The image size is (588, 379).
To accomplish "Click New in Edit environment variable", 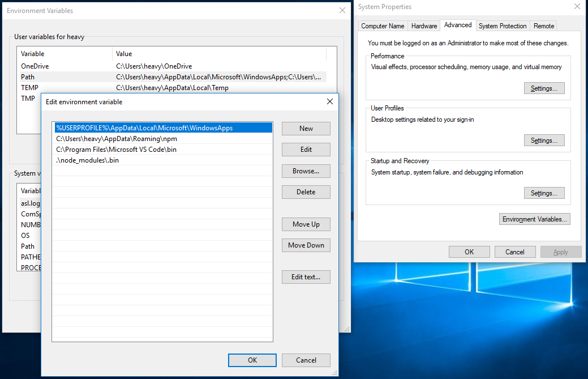I will pyautogui.click(x=306, y=129).
